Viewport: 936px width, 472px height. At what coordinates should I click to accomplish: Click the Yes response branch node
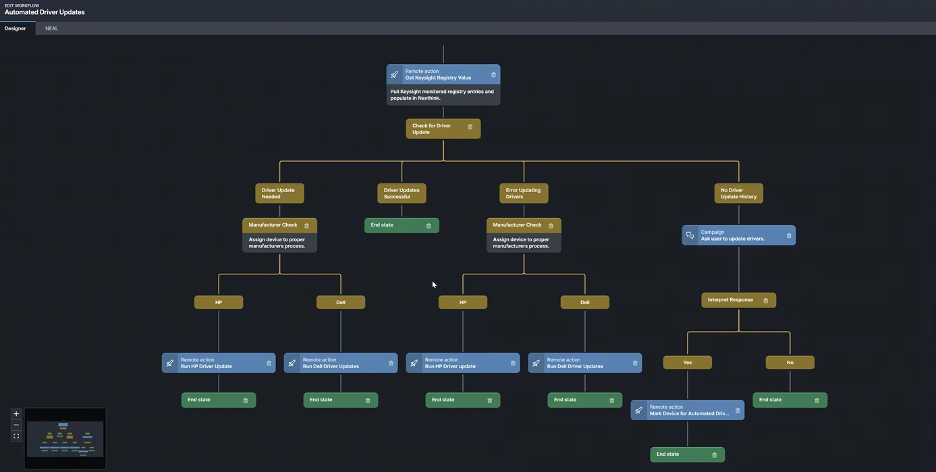(x=687, y=363)
